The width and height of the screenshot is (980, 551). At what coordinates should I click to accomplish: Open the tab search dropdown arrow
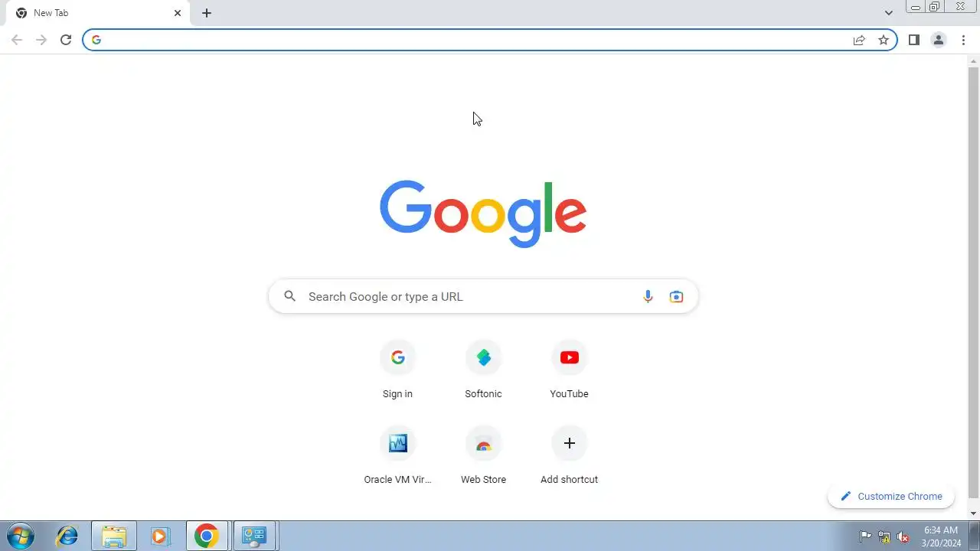[889, 13]
